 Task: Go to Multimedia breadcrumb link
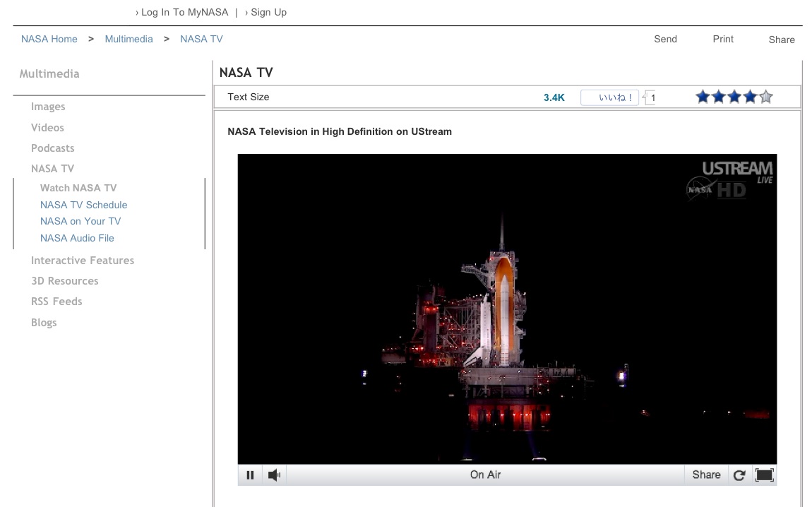pos(129,39)
